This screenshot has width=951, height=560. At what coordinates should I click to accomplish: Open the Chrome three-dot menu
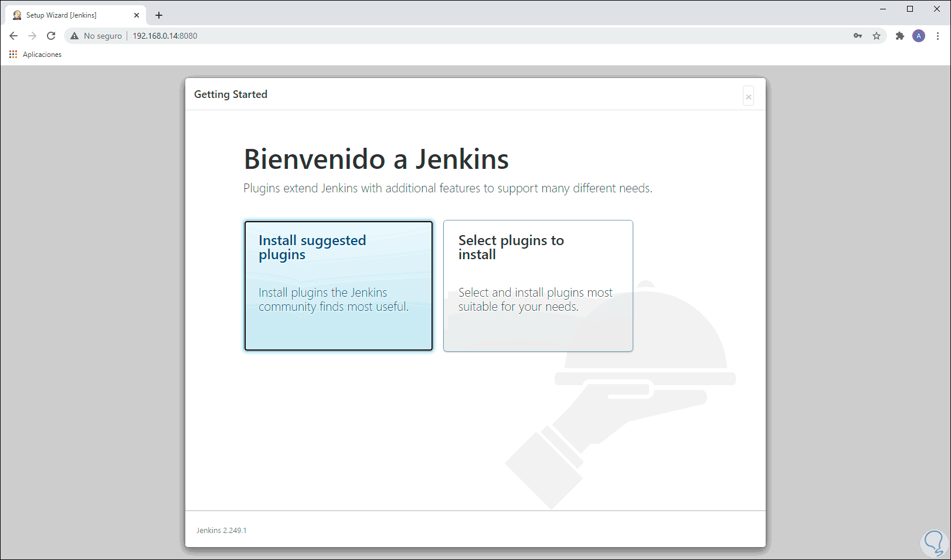pos(938,36)
